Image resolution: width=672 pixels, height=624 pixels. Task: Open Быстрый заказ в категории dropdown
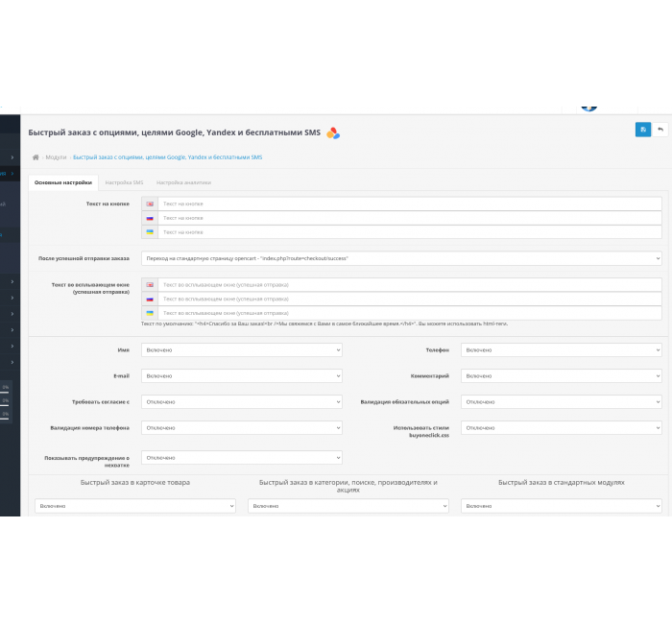[348, 506]
